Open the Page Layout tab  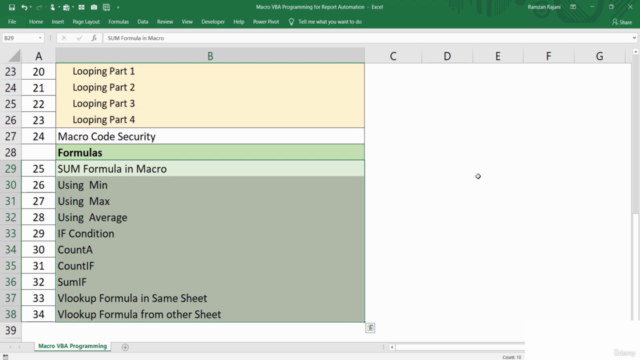pyautogui.click(x=86, y=22)
